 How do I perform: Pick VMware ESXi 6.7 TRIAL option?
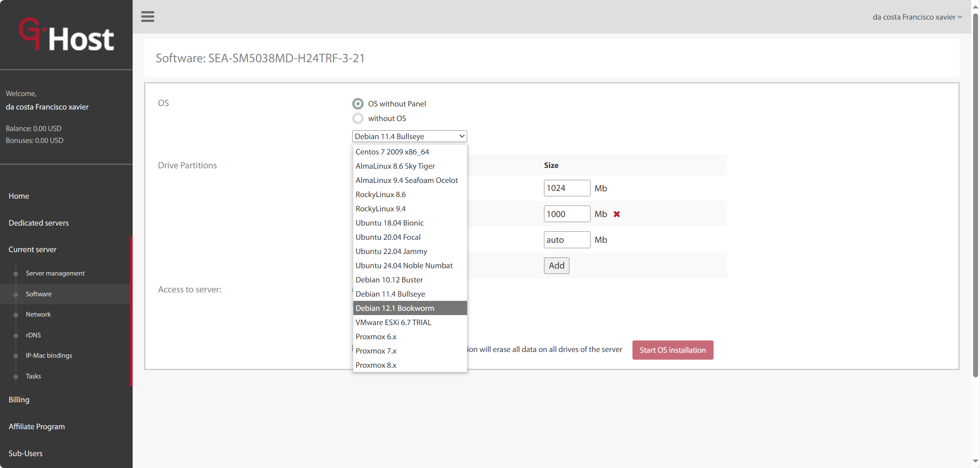click(410, 322)
